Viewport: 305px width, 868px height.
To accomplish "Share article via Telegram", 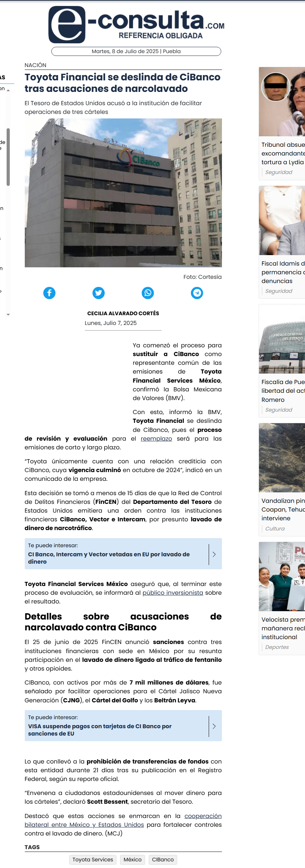I will click(x=197, y=293).
